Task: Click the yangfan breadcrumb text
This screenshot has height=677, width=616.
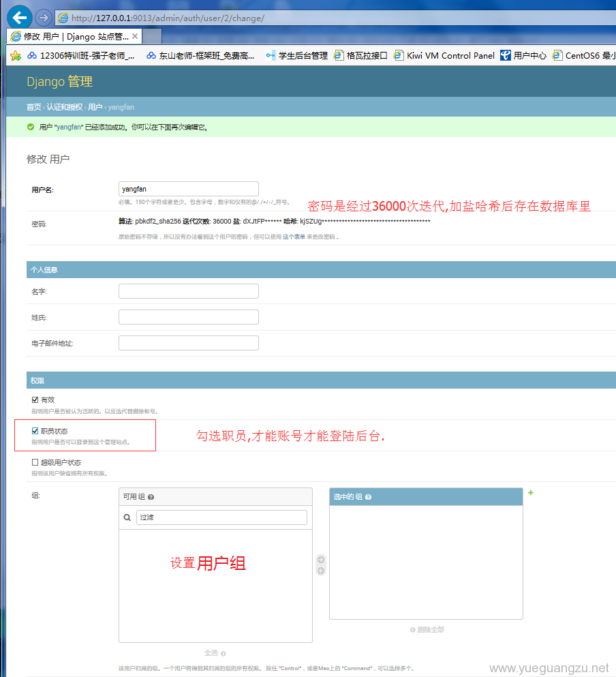Action: (x=121, y=107)
